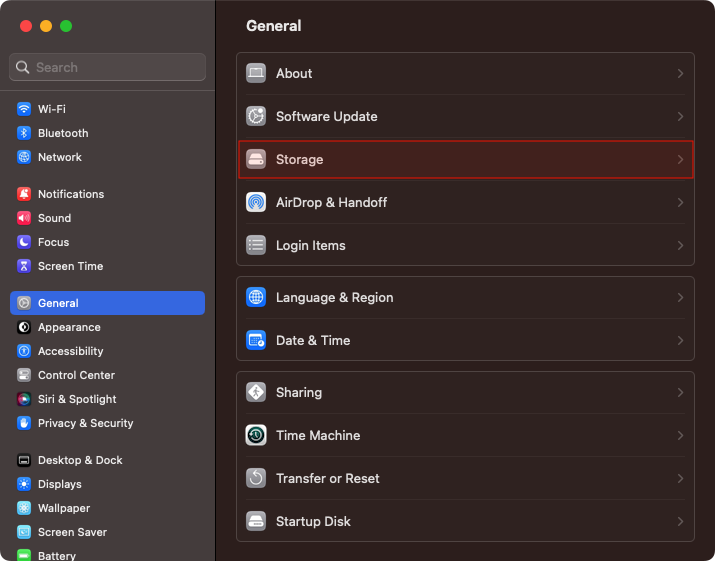Select Notifications label in the sidebar
The image size is (715, 561).
[71, 194]
